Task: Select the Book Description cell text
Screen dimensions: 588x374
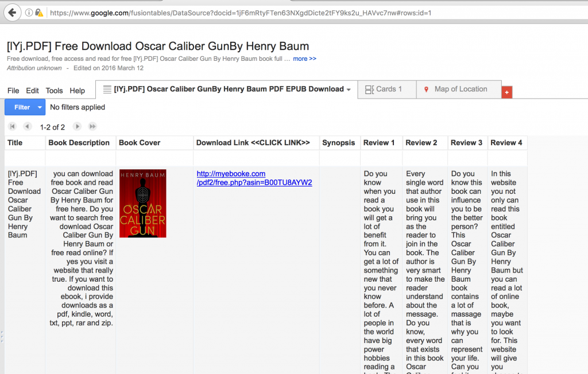Action: [82, 248]
